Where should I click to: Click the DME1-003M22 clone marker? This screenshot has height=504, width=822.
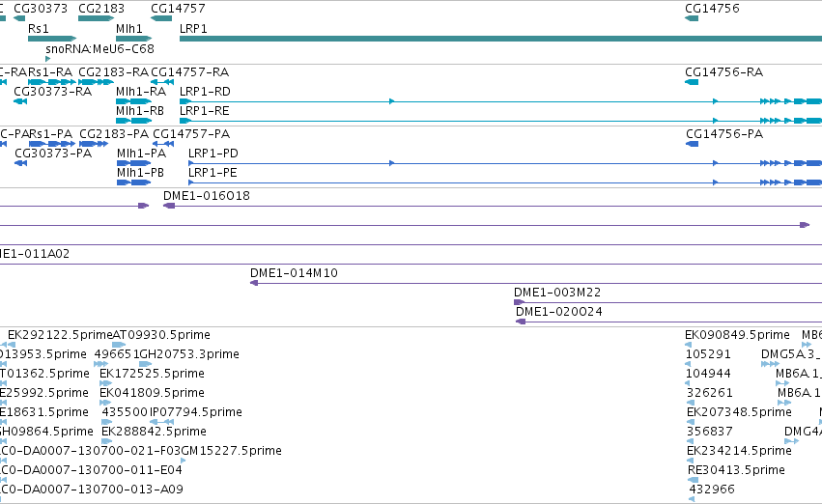tap(519, 302)
